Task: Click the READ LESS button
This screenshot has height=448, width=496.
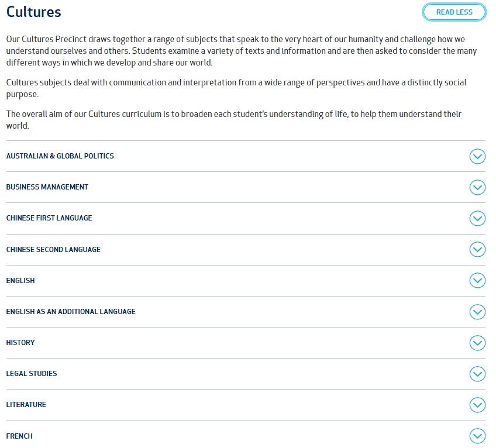Action: tap(454, 12)
